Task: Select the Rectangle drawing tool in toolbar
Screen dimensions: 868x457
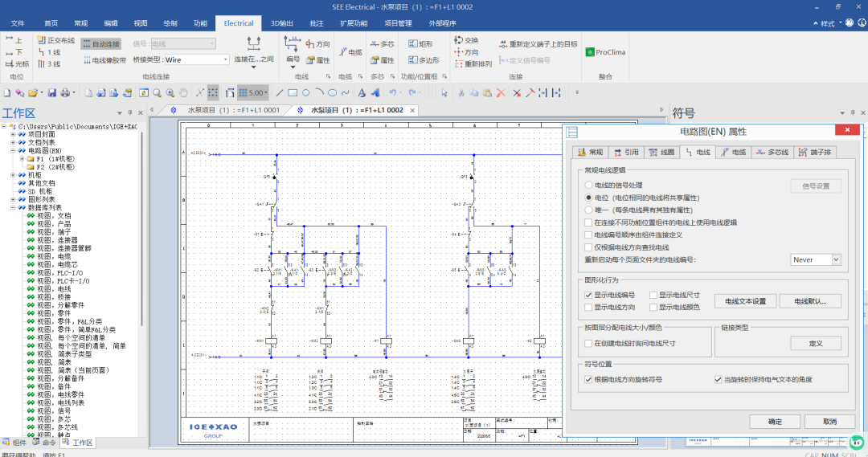Action: coord(293,93)
